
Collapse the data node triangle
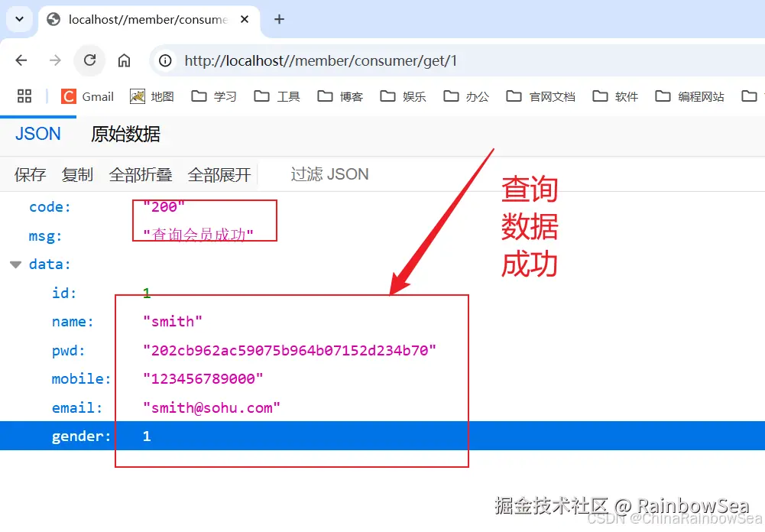[16, 264]
